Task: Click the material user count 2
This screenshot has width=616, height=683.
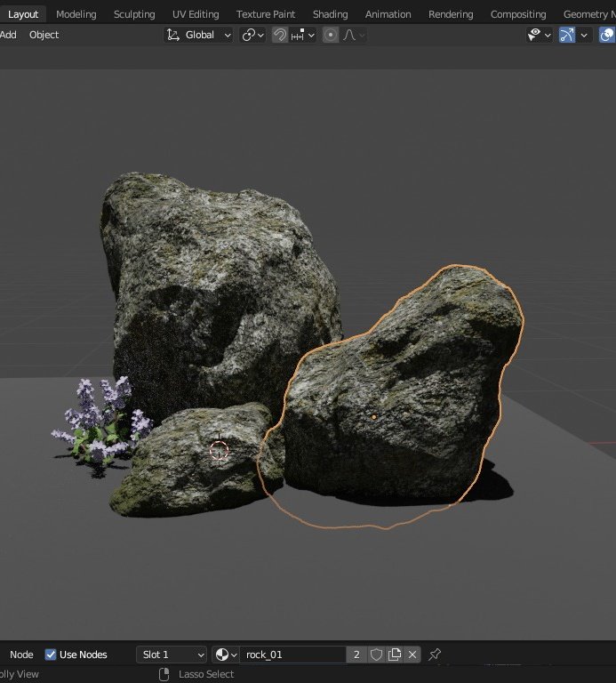Action: coord(356,655)
